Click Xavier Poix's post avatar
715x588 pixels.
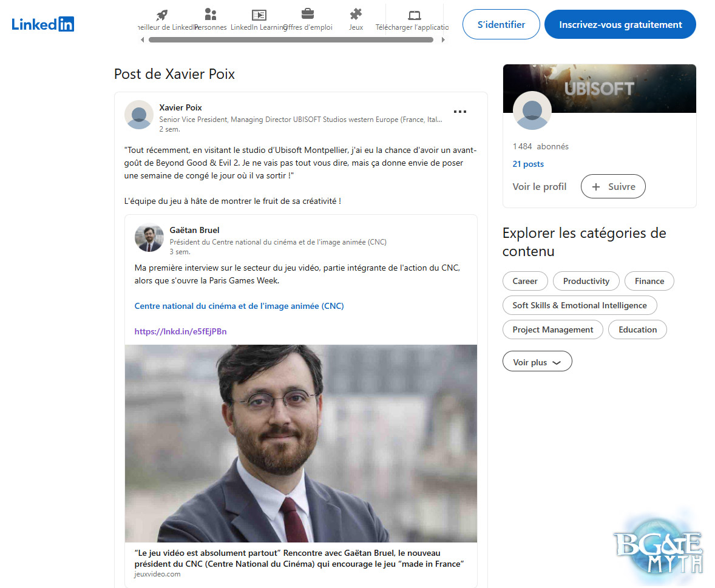click(139, 115)
